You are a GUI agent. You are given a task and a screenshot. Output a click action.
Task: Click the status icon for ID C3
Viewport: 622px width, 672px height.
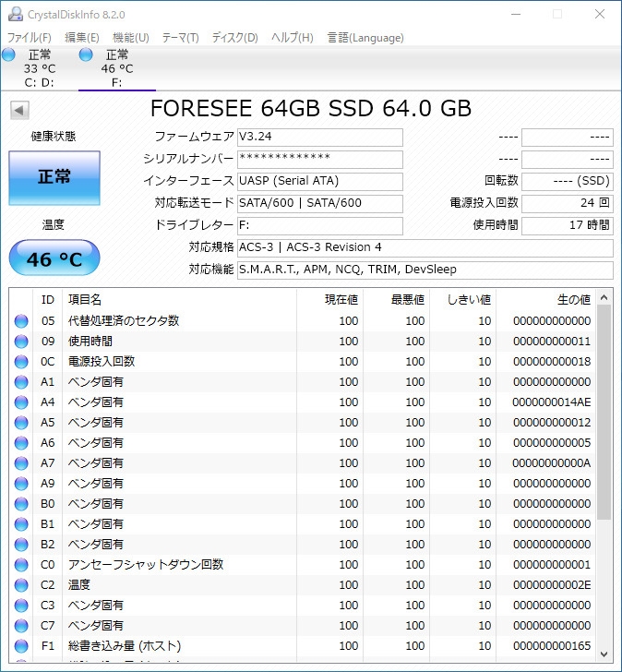[x=21, y=606]
